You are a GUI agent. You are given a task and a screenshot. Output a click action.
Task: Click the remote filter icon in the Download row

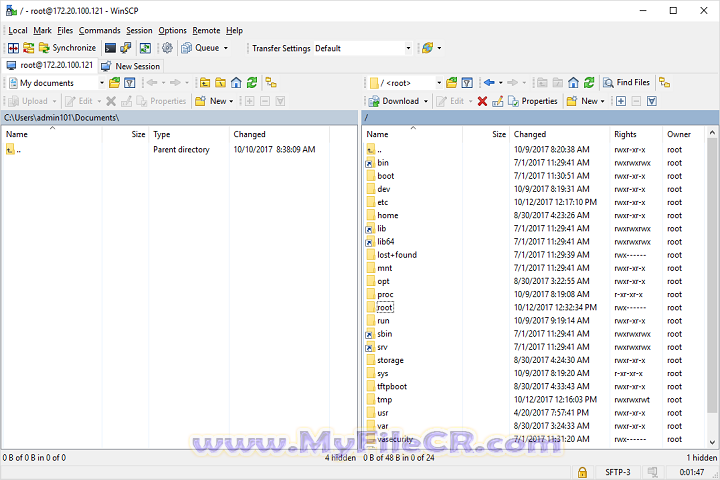click(652, 101)
